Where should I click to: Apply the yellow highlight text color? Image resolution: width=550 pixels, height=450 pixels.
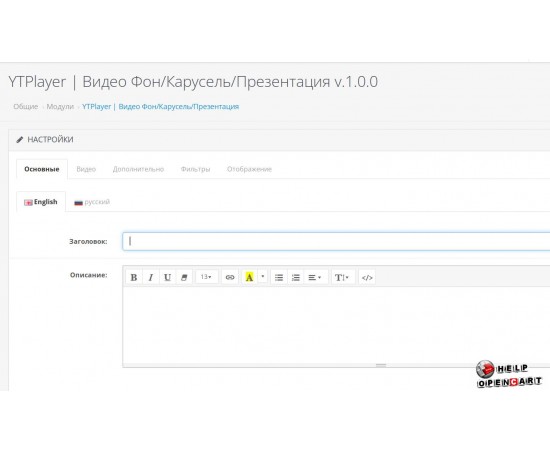tap(249, 277)
